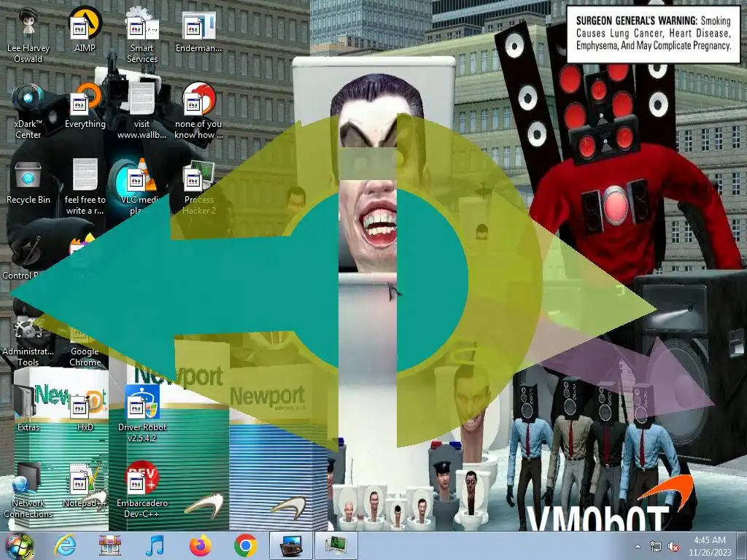Open the Network Connections desktop icon
This screenshot has width=747, height=560.
pos(28,491)
